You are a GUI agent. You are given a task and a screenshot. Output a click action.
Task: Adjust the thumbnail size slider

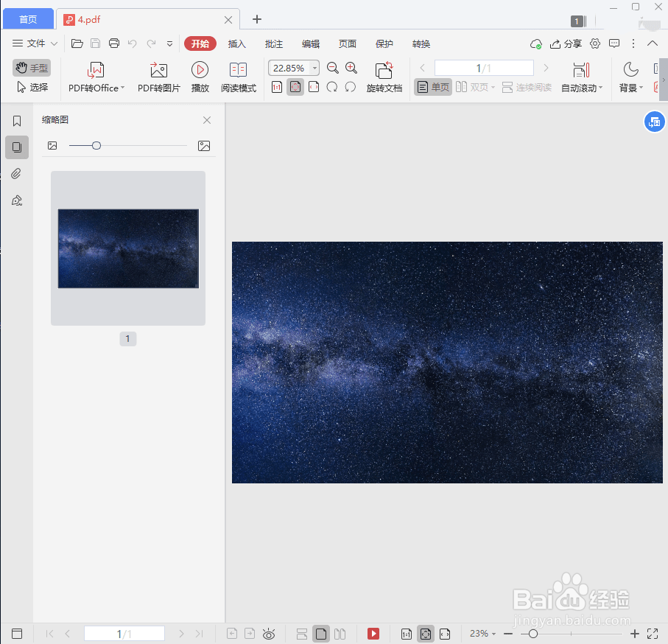[x=96, y=145]
